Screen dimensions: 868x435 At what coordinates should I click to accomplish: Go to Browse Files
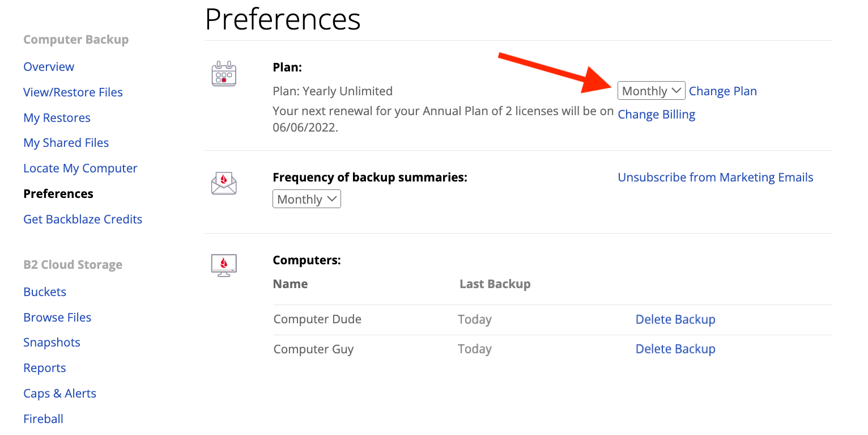(57, 318)
